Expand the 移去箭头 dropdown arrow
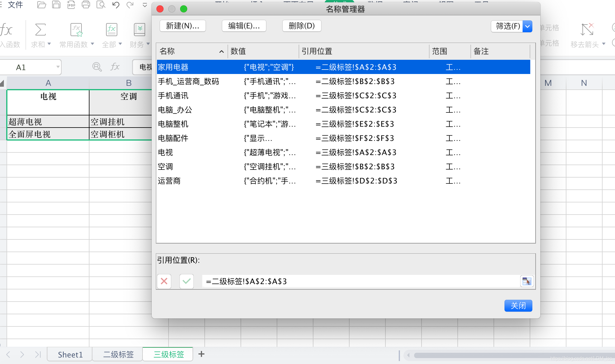This screenshot has width=615, height=364. pos(604,44)
